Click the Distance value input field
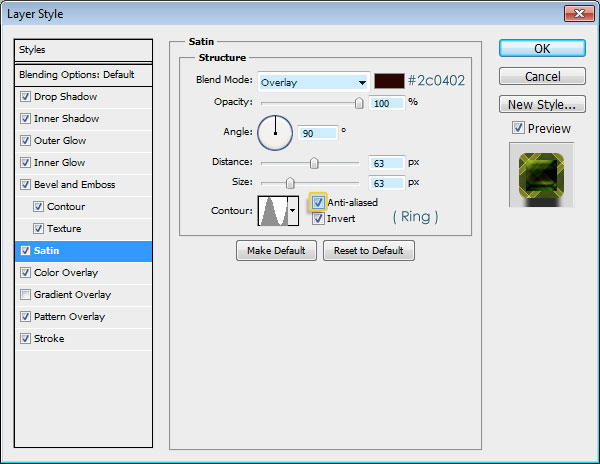 pos(385,162)
